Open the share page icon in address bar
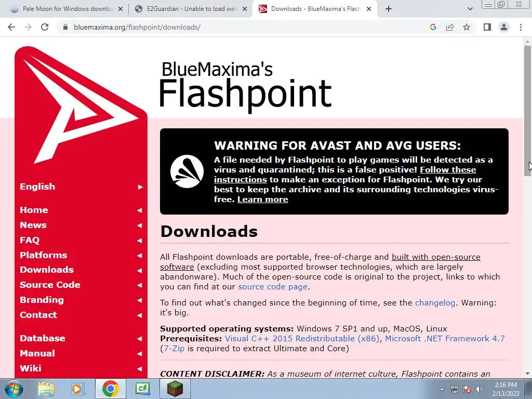 coord(450,27)
